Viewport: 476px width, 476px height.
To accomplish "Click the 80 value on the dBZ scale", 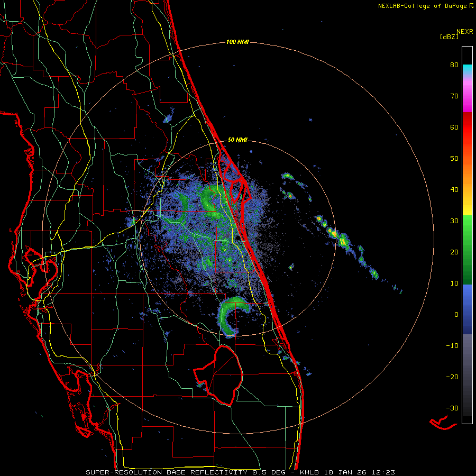I will pyautogui.click(x=454, y=65).
